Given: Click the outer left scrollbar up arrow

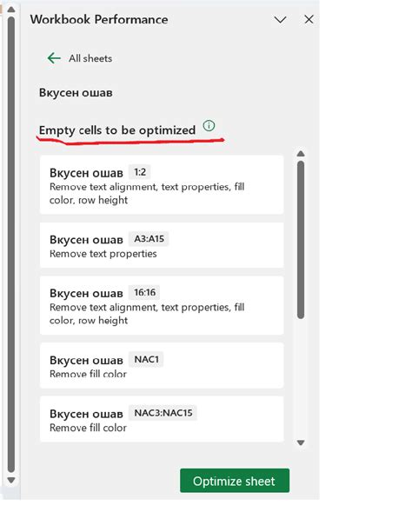Looking at the screenshot, I should pyautogui.click(x=11, y=10).
